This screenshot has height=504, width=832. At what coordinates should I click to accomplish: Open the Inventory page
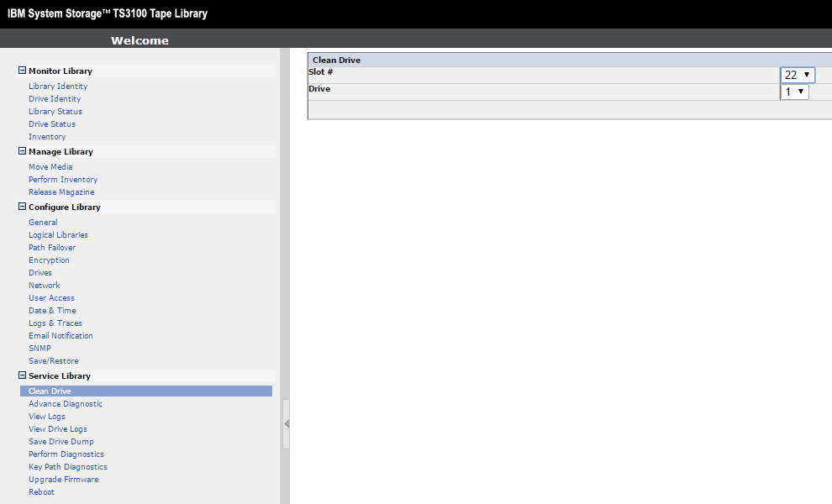(47, 137)
